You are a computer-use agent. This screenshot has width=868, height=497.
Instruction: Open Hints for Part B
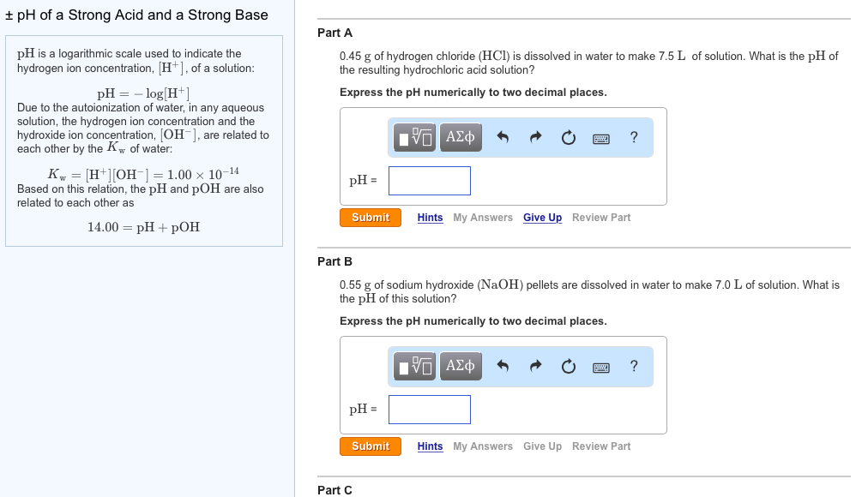pyautogui.click(x=430, y=446)
